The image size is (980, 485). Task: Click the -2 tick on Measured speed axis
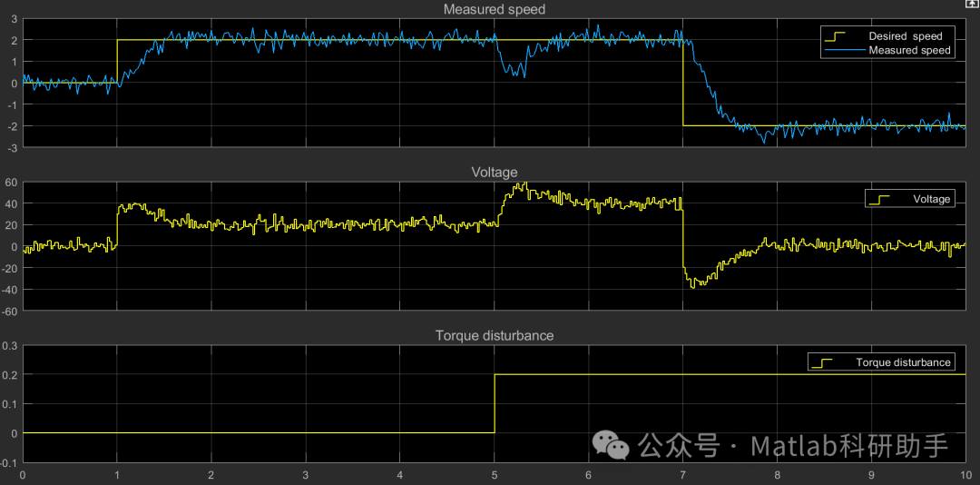[13, 125]
